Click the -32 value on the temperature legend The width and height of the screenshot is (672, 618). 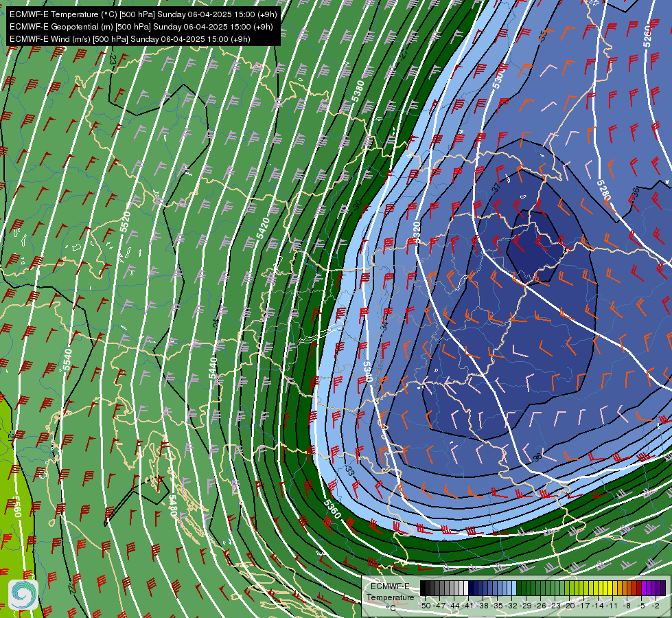click(511, 606)
